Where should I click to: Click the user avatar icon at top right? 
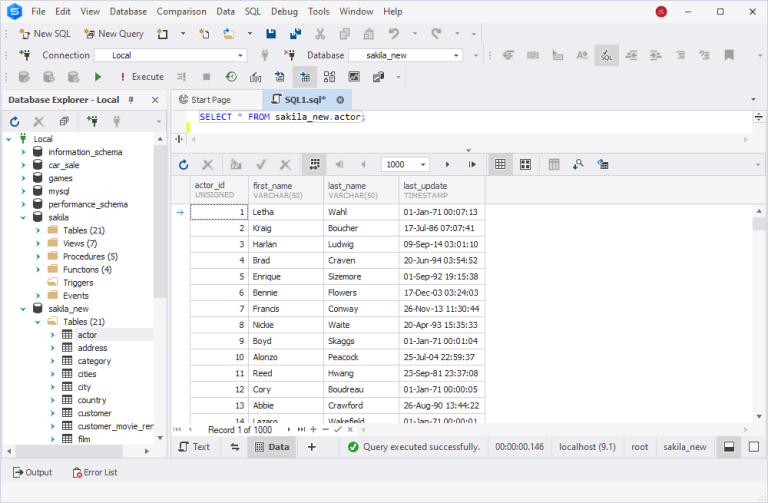(x=661, y=11)
